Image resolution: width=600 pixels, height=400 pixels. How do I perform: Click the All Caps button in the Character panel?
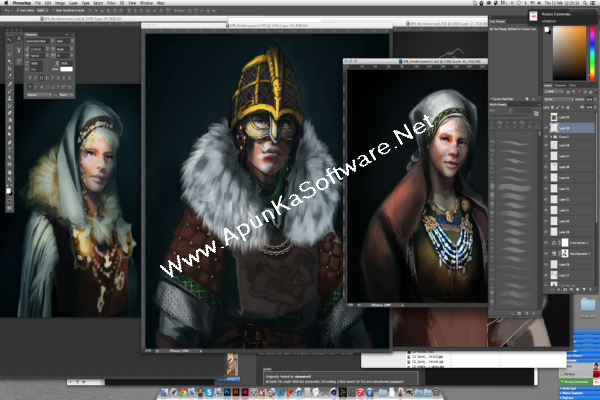[x=41, y=78]
